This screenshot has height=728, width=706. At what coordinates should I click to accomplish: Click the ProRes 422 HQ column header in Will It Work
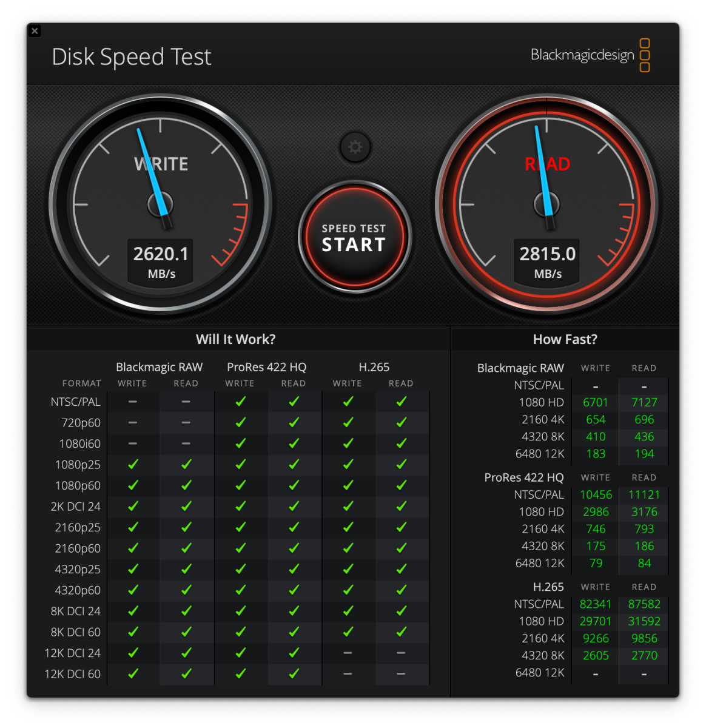coord(267,367)
